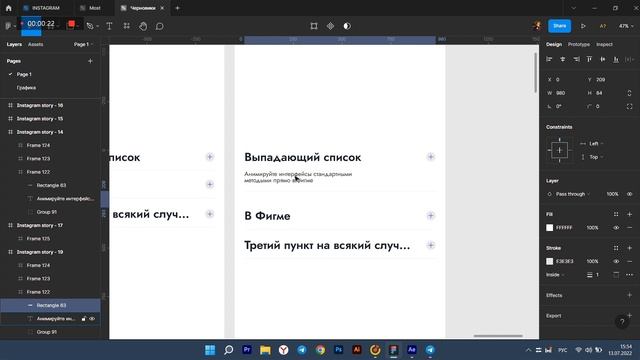Click the Use as mask icon

click(x=347, y=26)
